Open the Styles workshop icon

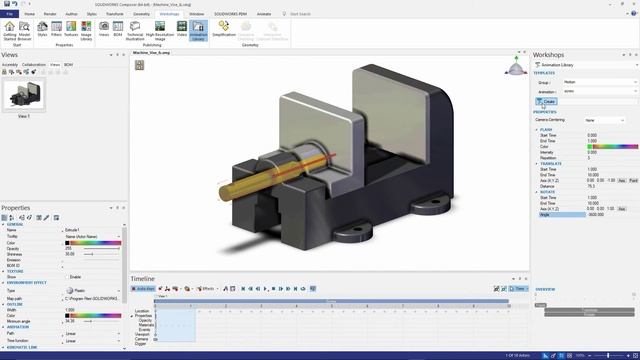(x=42, y=29)
